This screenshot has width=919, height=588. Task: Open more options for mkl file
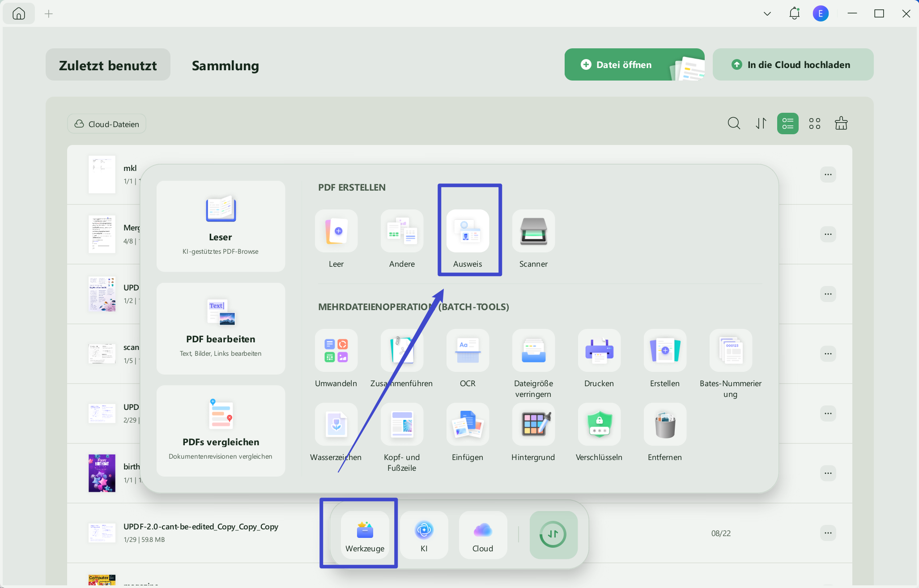[828, 175]
